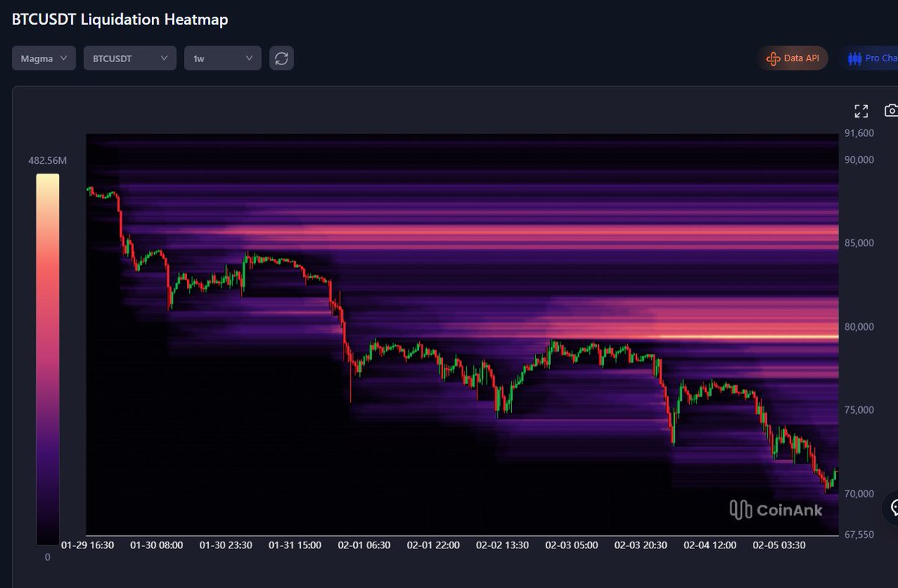Click the Data API orange icon
This screenshot has height=588, width=898.
coord(773,58)
